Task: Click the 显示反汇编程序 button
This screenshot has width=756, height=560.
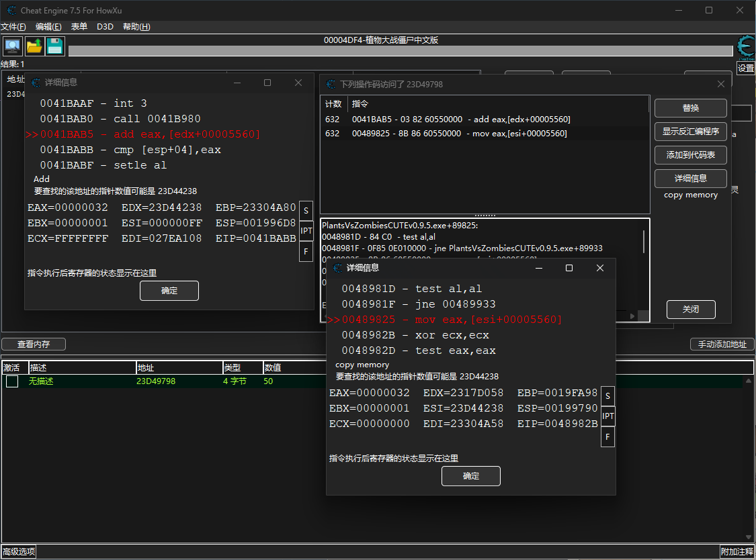Action: [690, 132]
